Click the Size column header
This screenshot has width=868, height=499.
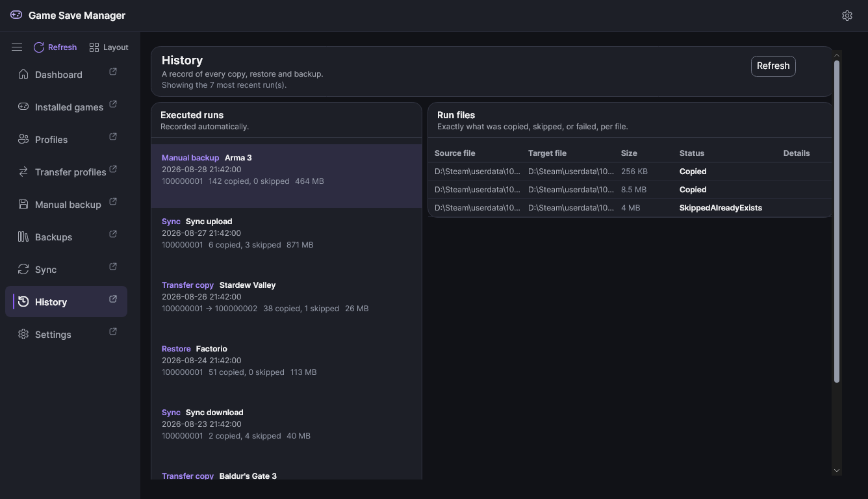[629, 153]
